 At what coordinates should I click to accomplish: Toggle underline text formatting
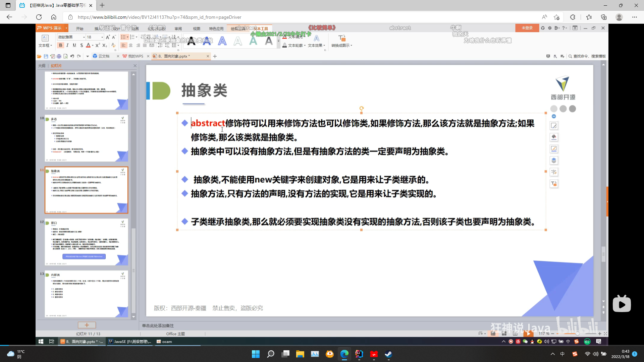(x=74, y=45)
